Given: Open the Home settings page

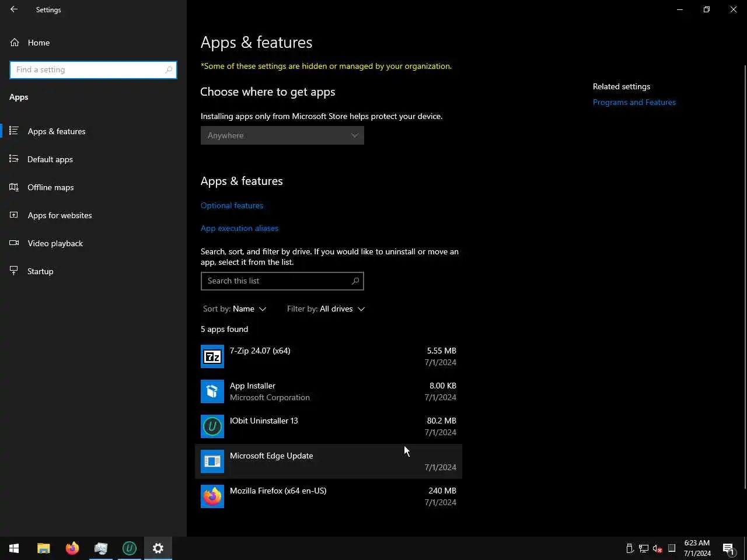Looking at the screenshot, I should 93,43.
